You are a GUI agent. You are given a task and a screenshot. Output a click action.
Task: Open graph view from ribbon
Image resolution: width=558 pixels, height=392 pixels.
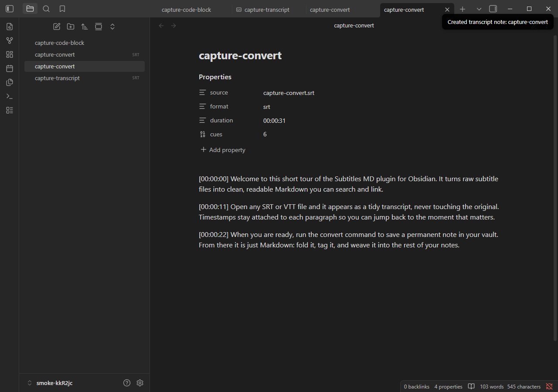[10, 41]
